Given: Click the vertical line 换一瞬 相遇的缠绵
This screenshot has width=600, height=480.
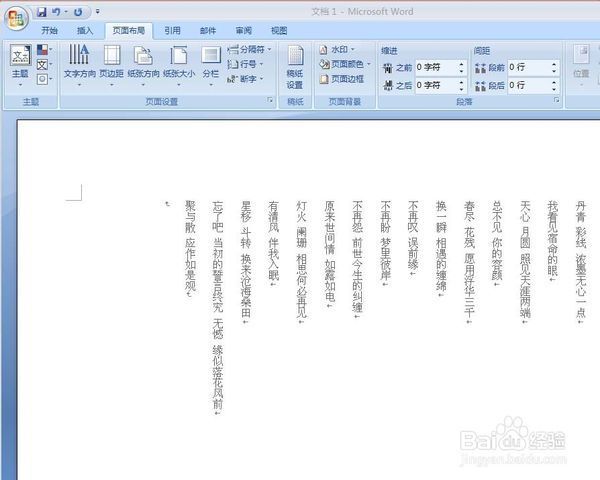Looking at the screenshot, I should click(x=441, y=249).
